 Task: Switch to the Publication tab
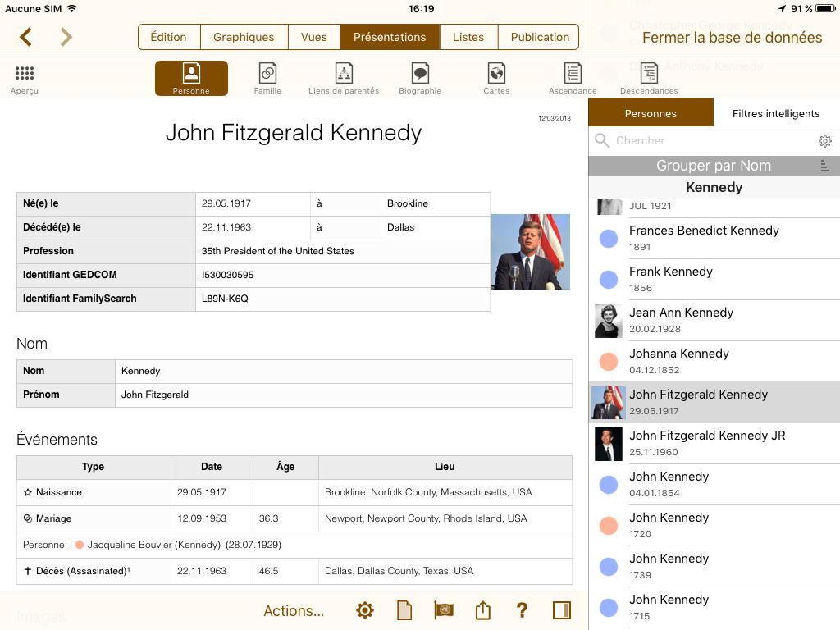[540, 37]
